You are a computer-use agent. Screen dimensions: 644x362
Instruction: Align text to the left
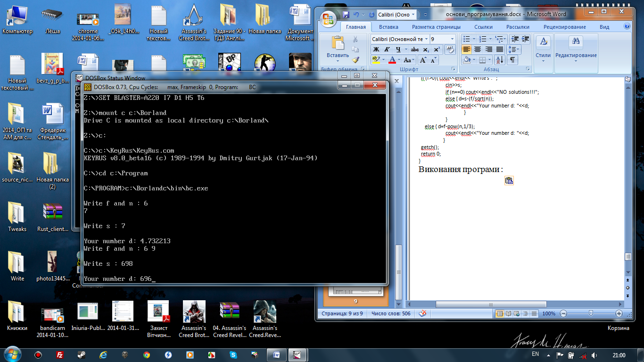[x=466, y=49]
